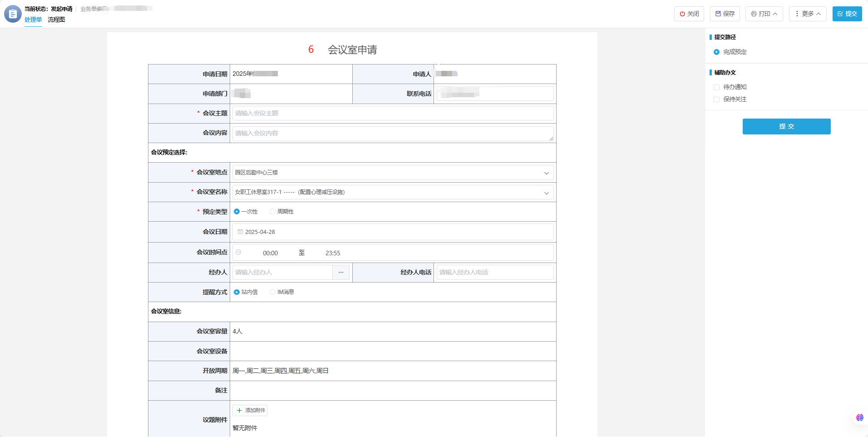Viewport: 868px width, 437px height.
Task: Click the document clipboard icon at top left
Action: click(x=13, y=14)
